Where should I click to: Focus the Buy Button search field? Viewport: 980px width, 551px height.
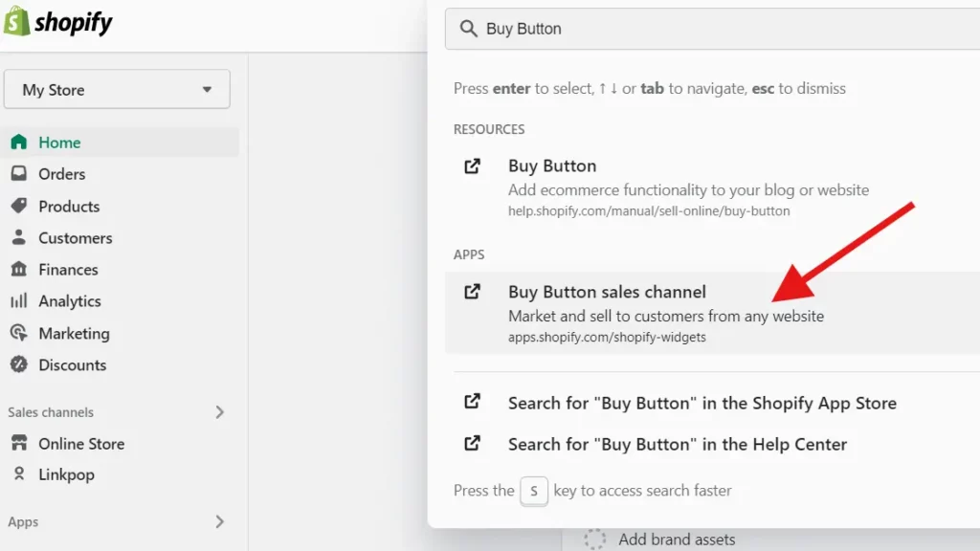coord(712,29)
